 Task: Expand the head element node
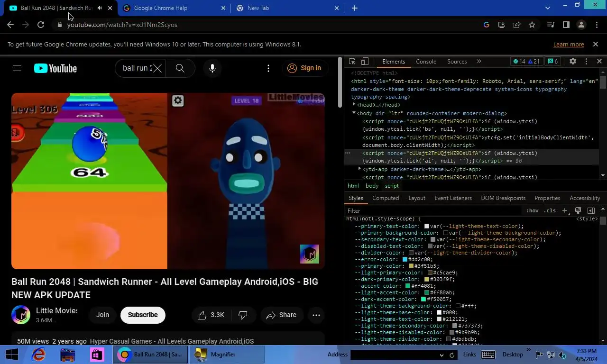[x=354, y=105]
